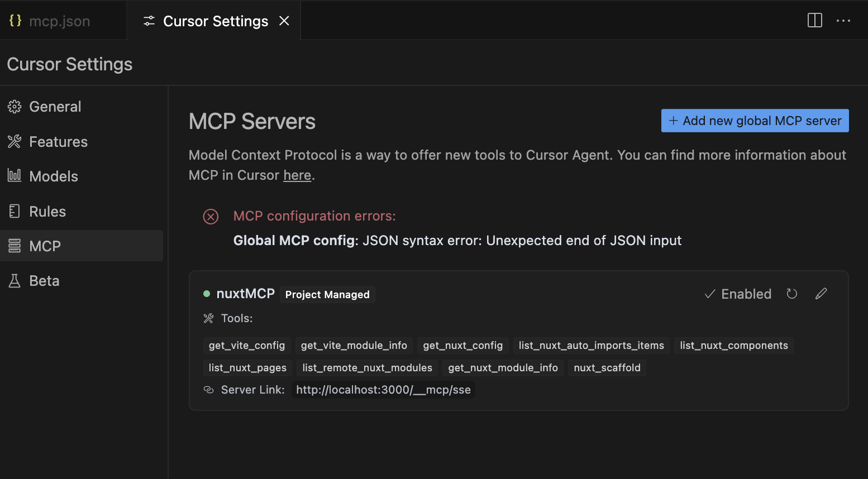This screenshot has height=479, width=868.
Task: Open Beta settings via flask icon
Action: pos(15,280)
